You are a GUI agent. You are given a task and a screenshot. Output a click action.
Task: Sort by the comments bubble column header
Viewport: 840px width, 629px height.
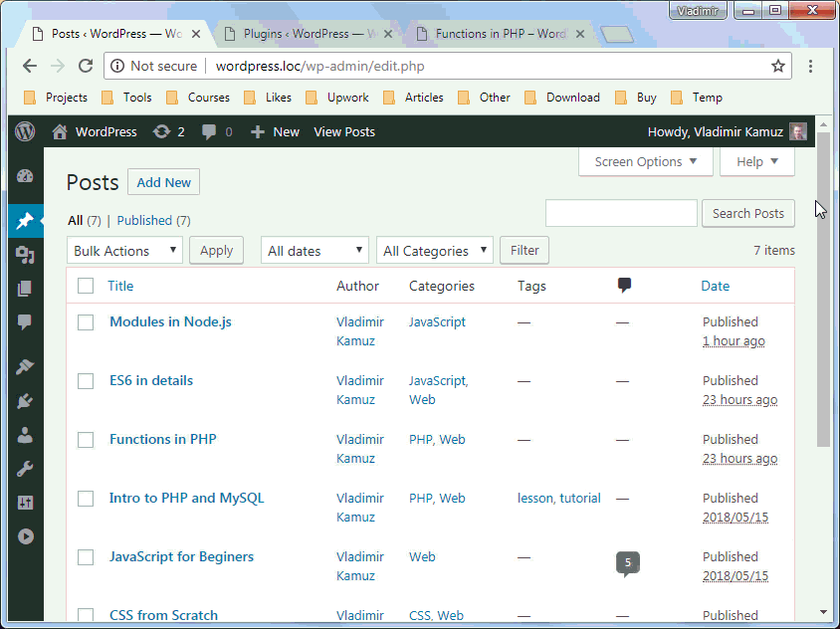click(624, 285)
